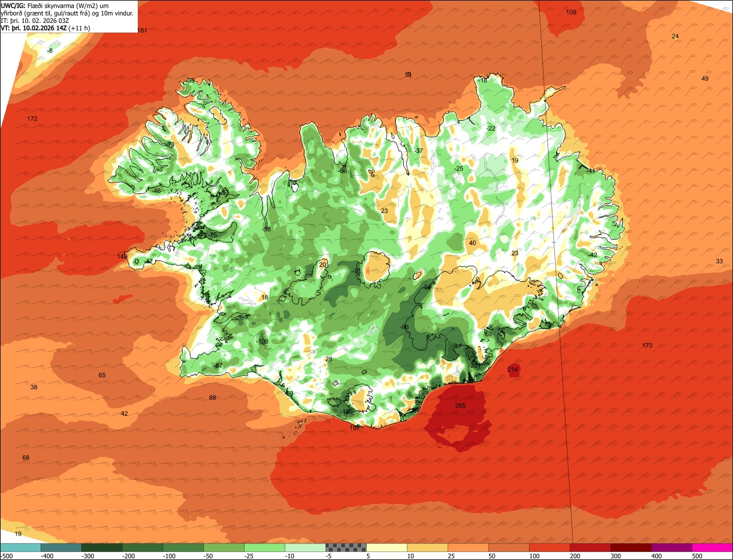Image resolution: width=733 pixels, height=560 pixels.
Task: Click the 181 value near header box
Action: 142,30
